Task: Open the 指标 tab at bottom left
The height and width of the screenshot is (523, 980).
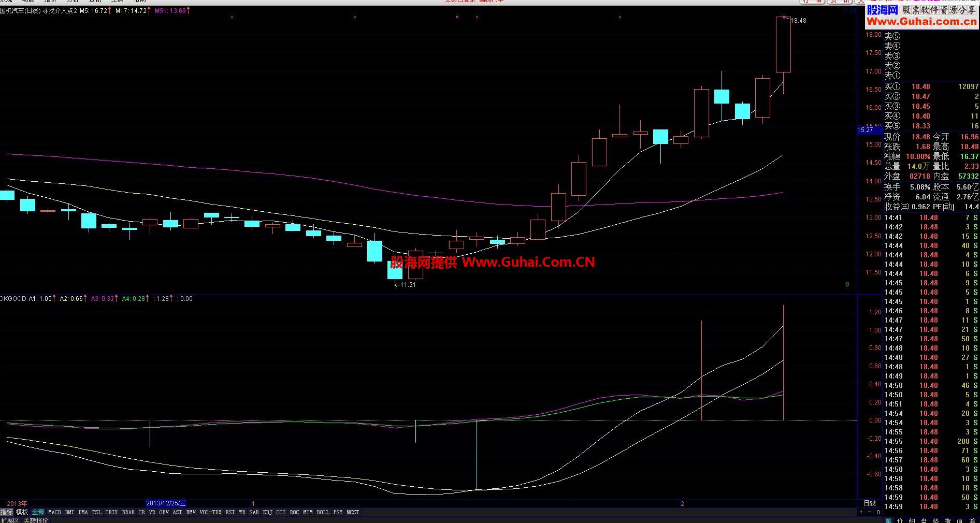Action: tap(6, 512)
